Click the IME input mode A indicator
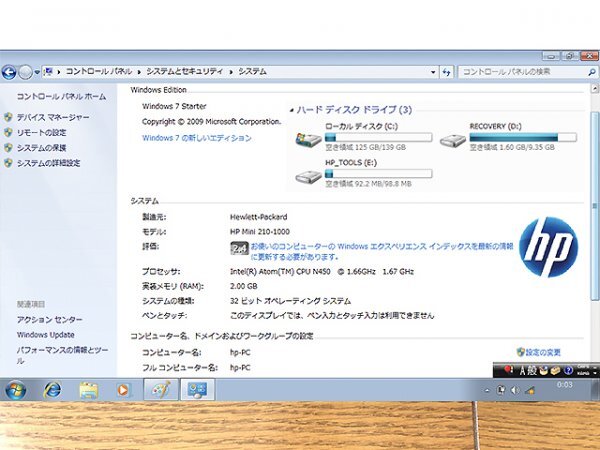The width and height of the screenshot is (600, 450). coord(523,370)
